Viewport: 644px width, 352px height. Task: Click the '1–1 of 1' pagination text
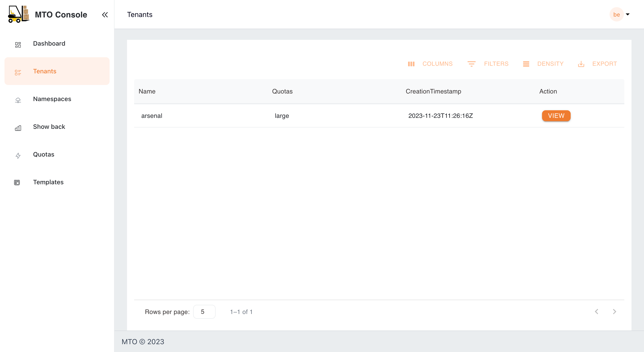coord(241,312)
